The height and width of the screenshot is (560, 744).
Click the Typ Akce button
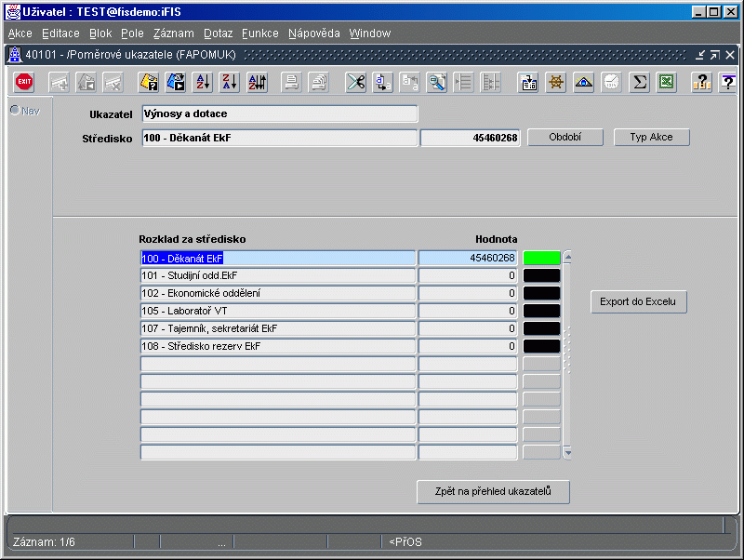(652, 138)
